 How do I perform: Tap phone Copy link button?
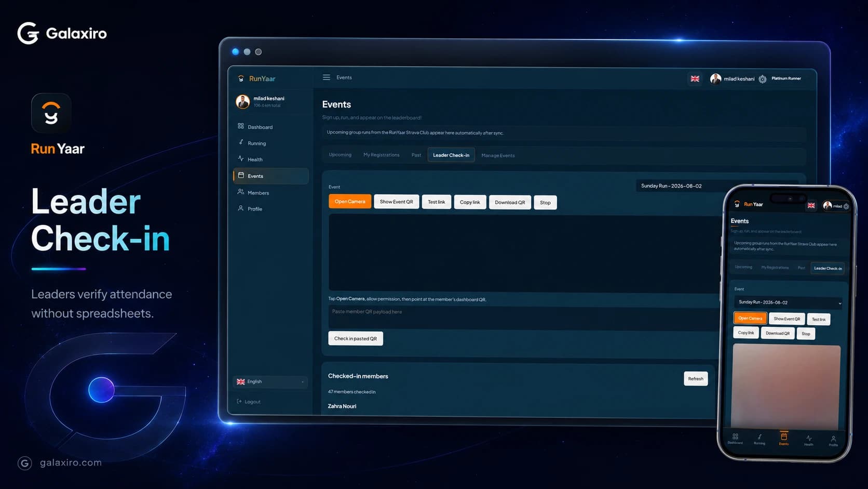point(746,333)
